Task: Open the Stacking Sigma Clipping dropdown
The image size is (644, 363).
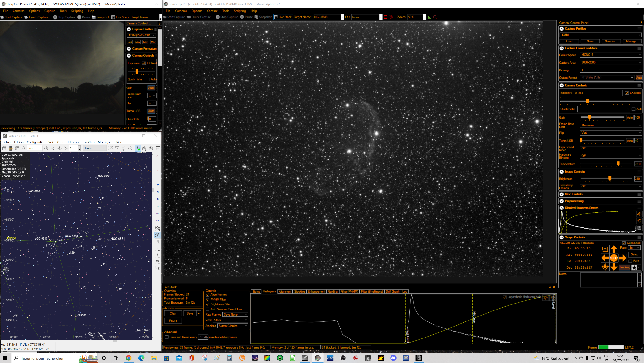Action: 233,326
